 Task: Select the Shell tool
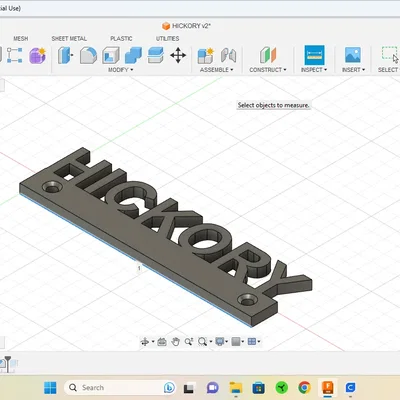(x=111, y=55)
